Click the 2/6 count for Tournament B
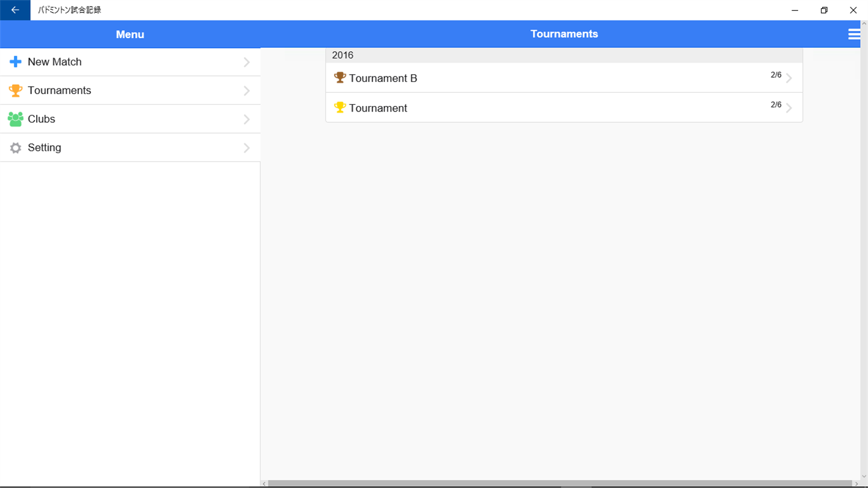Screen dimensions: 868x488 (776, 75)
